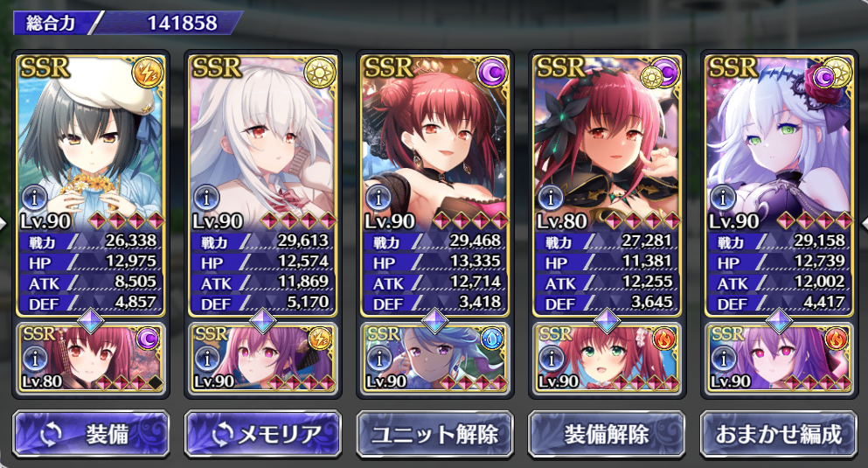Go to previous party with left arrow
The width and height of the screenshot is (868, 468).
pos(3,224)
